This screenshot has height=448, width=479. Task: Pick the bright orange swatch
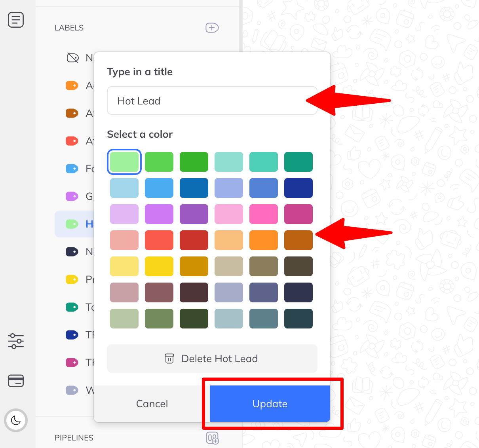pos(264,240)
